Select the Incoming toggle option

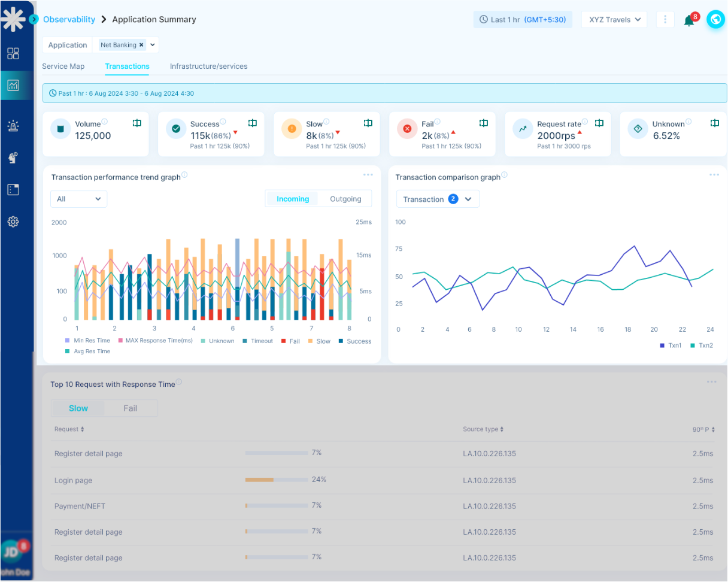(x=293, y=199)
